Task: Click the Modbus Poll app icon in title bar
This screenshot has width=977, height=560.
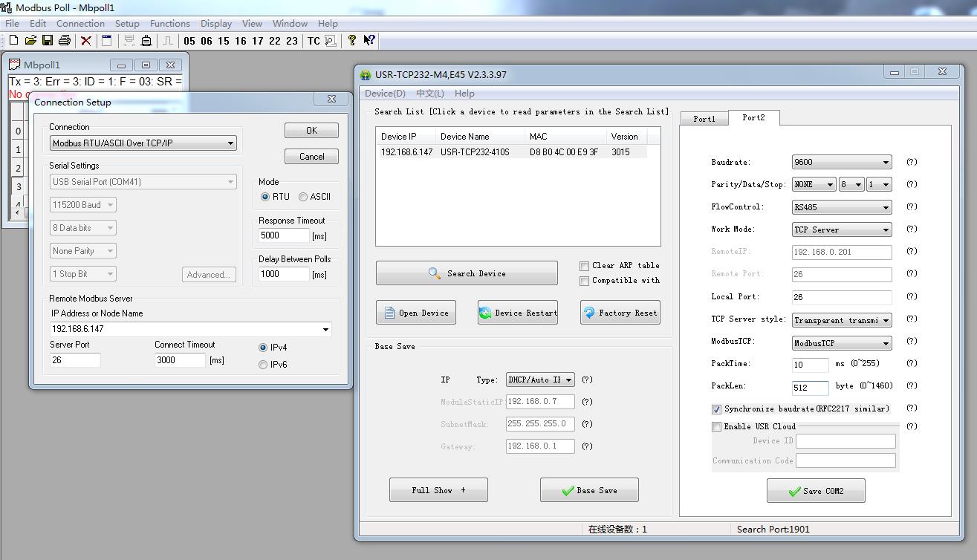Action: 7,7
